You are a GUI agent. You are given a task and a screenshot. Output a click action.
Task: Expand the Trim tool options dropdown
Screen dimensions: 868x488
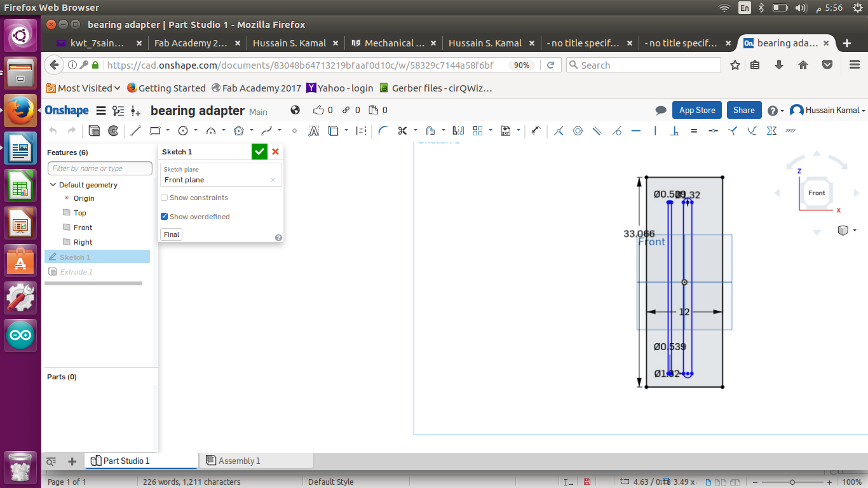click(x=416, y=131)
